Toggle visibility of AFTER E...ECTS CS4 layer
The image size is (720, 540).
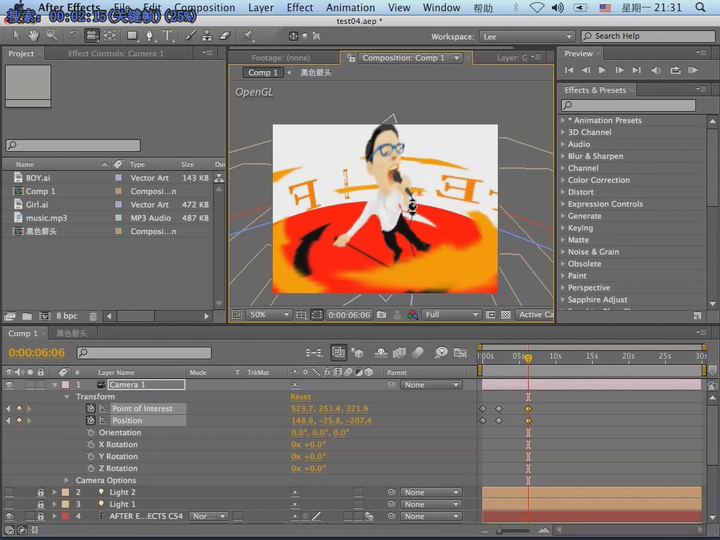[9, 516]
